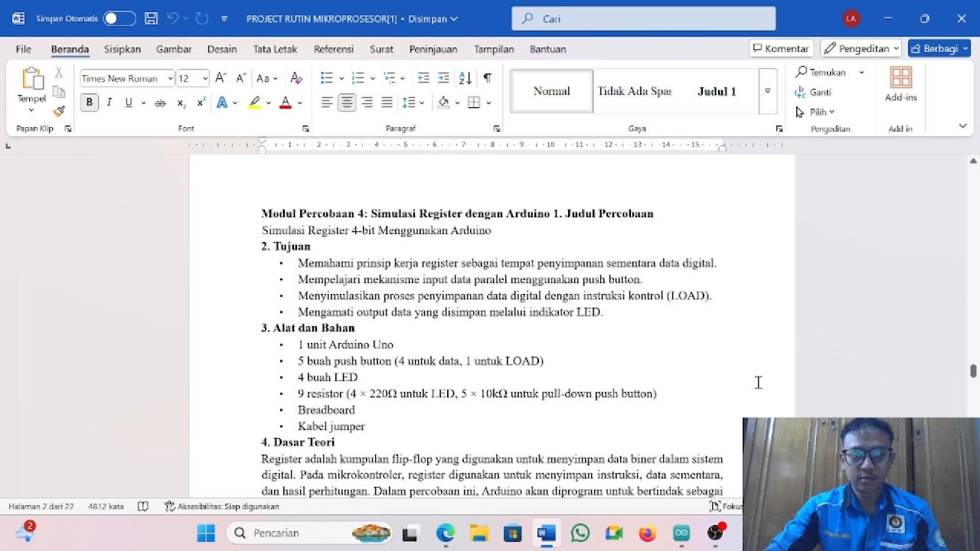Open the File menu
The height and width of the screenshot is (551, 980).
pos(24,49)
